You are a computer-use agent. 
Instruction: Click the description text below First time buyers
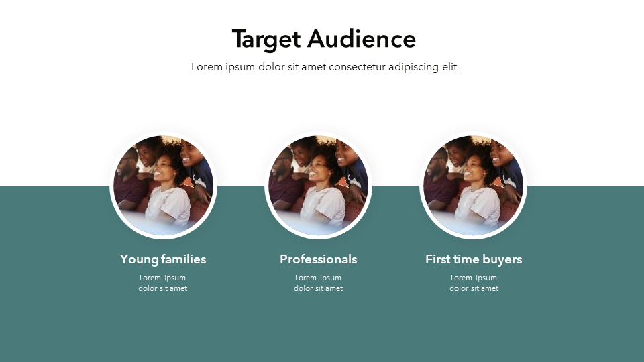(x=474, y=283)
